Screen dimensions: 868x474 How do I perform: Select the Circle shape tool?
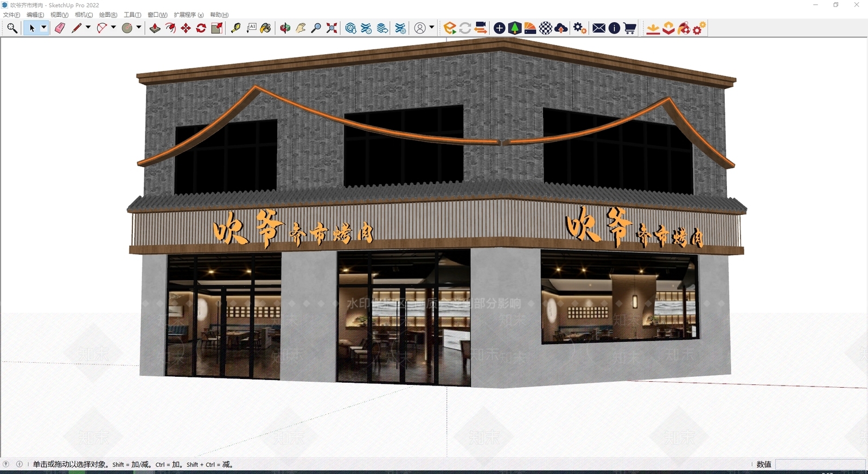127,28
